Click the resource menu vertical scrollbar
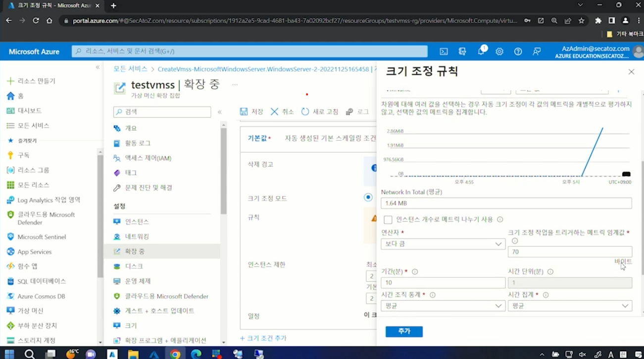 [223, 171]
